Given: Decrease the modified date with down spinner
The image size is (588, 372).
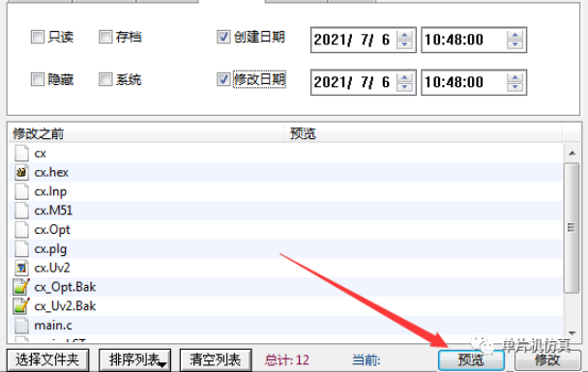Looking at the screenshot, I should click(x=404, y=87).
